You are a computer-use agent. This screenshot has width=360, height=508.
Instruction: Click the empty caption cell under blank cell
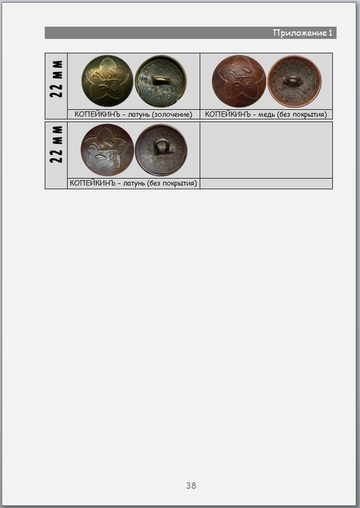tap(266, 183)
